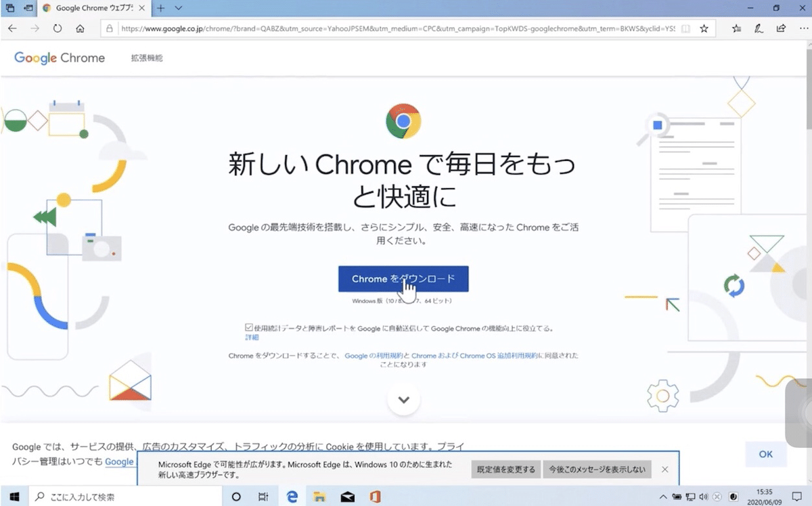Open the Office app on taskbar
Viewport: 812px width, 506px height.
(375, 497)
